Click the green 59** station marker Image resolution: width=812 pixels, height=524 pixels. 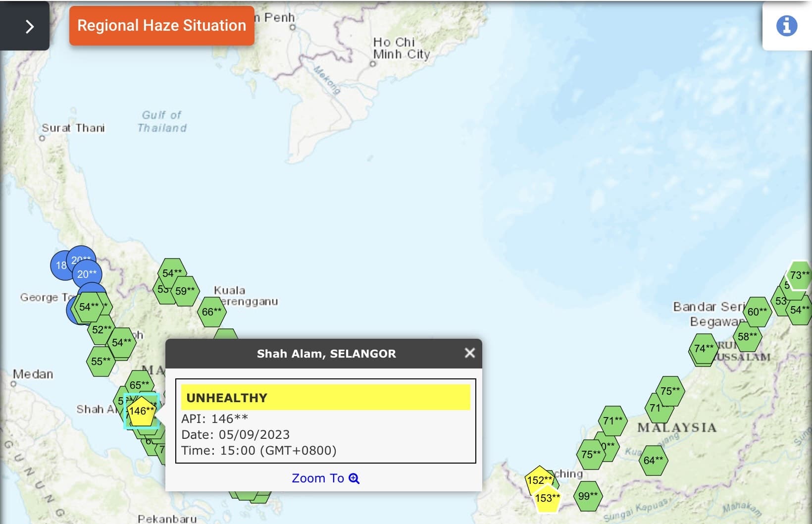pyautogui.click(x=185, y=291)
